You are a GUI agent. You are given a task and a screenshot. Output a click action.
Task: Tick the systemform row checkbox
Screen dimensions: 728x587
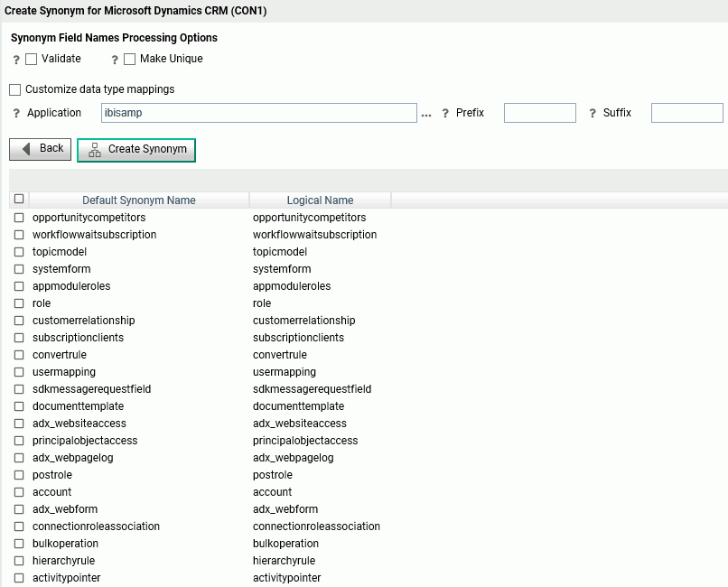click(x=19, y=269)
